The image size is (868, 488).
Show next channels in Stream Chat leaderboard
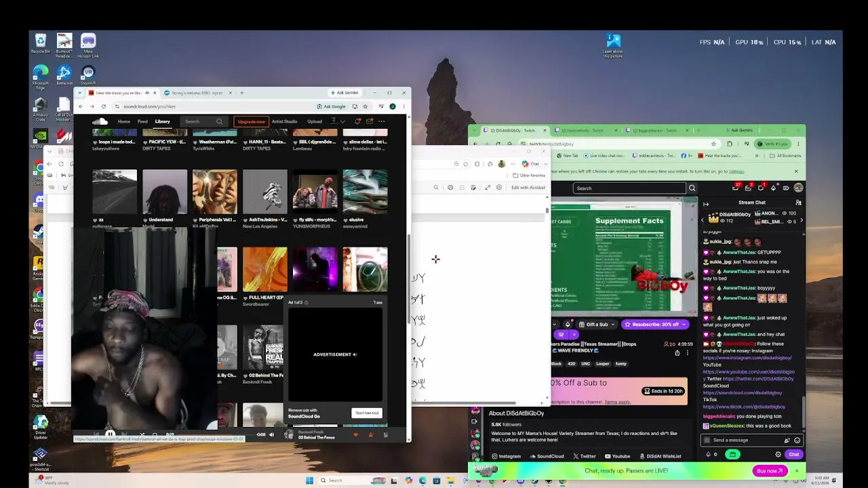click(801, 218)
